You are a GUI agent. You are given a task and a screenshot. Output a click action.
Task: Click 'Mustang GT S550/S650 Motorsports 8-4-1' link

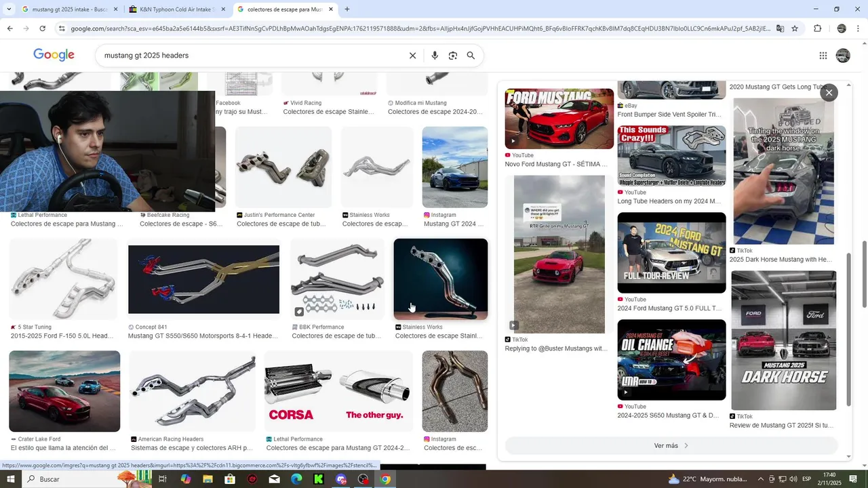[x=203, y=336]
